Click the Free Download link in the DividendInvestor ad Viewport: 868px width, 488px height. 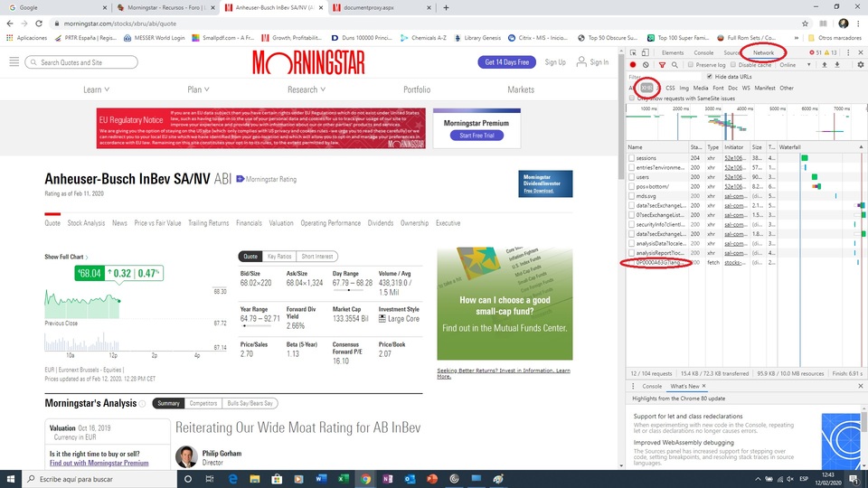click(x=539, y=191)
